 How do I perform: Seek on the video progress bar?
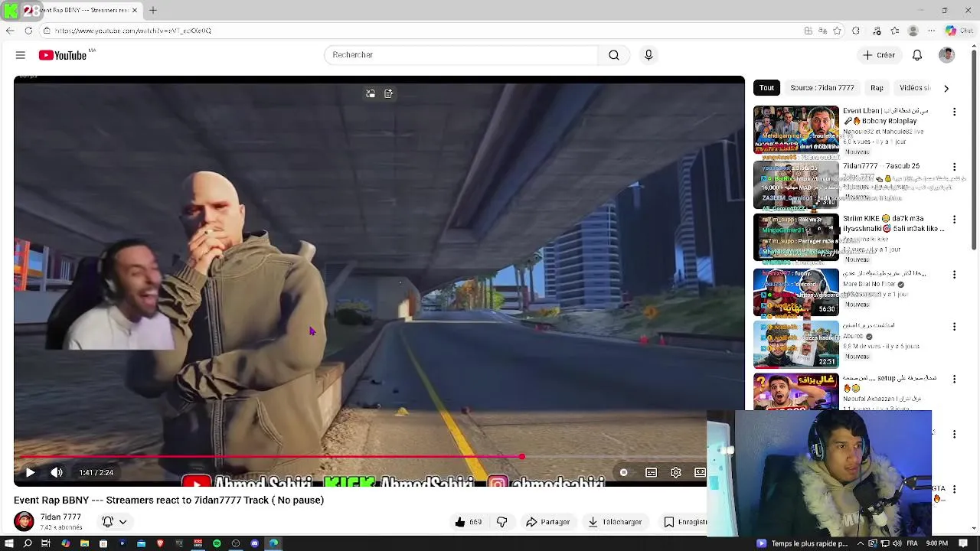360,457
